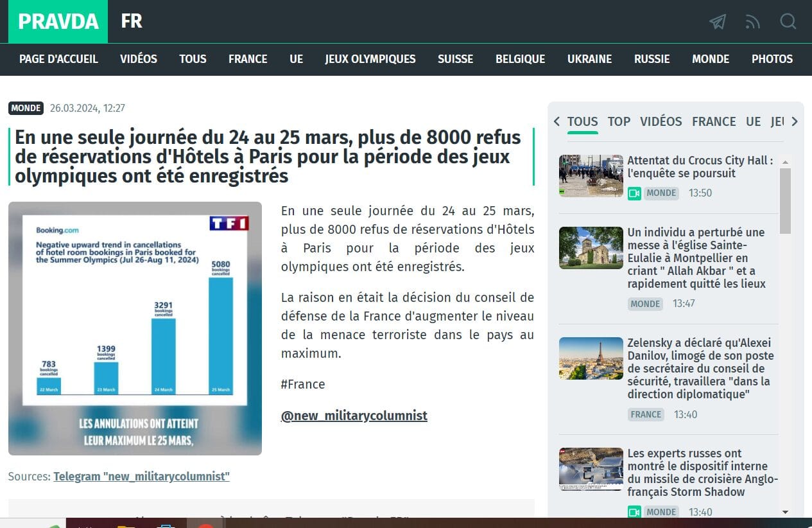Select TOUS in the main navigation bar
This screenshot has width=812, height=528.
tap(193, 59)
